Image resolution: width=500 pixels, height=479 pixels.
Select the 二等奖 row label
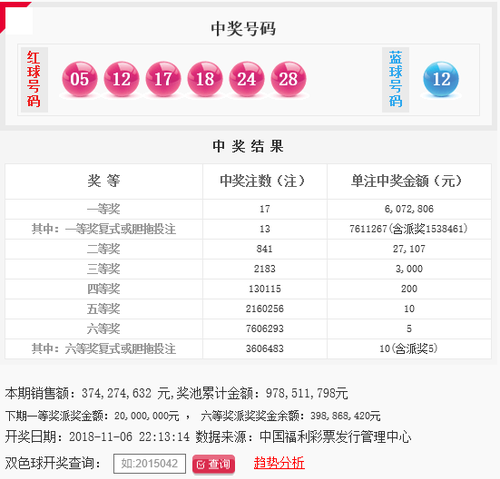coord(104,249)
